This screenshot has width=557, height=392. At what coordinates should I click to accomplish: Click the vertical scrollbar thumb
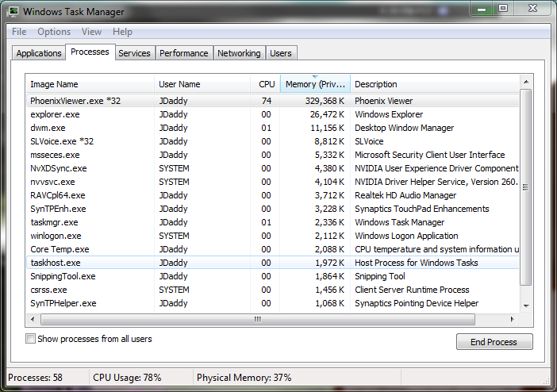coord(526,187)
